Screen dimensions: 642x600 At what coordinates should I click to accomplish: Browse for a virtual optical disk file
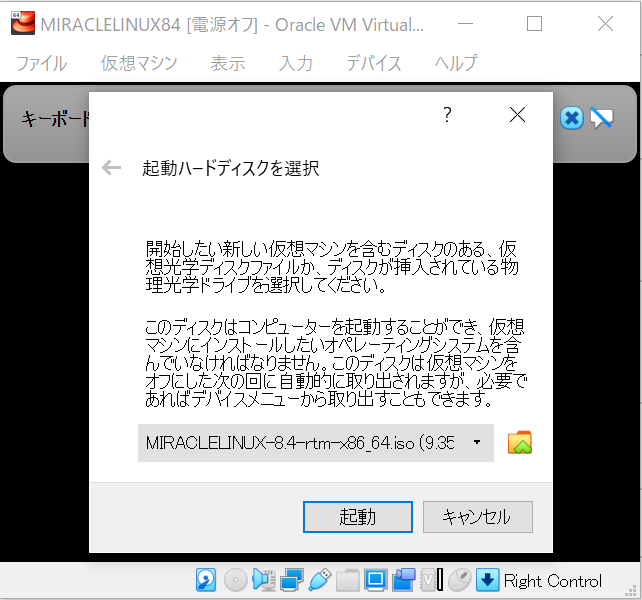520,443
